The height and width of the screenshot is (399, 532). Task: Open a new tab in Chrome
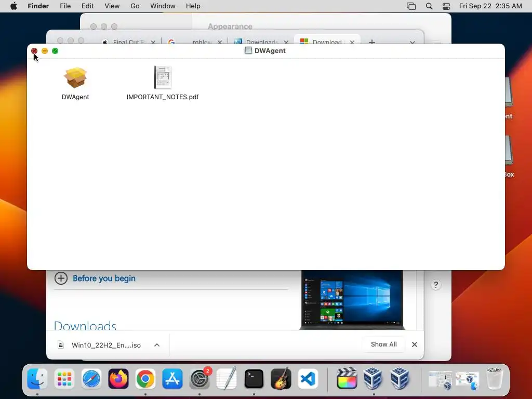pyautogui.click(x=372, y=42)
